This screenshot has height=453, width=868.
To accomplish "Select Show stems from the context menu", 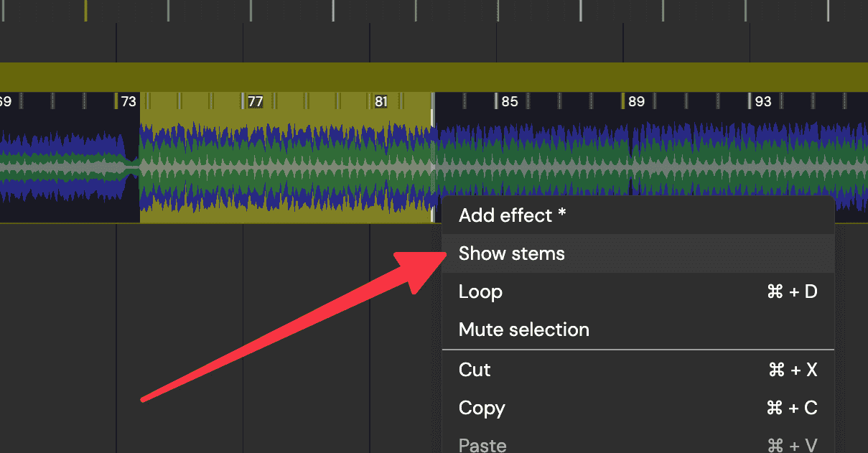I will 511,253.
